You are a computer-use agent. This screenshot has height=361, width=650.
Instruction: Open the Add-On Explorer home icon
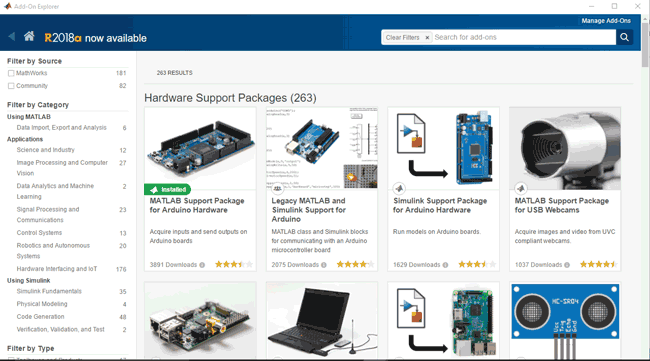[x=29, y=36]
